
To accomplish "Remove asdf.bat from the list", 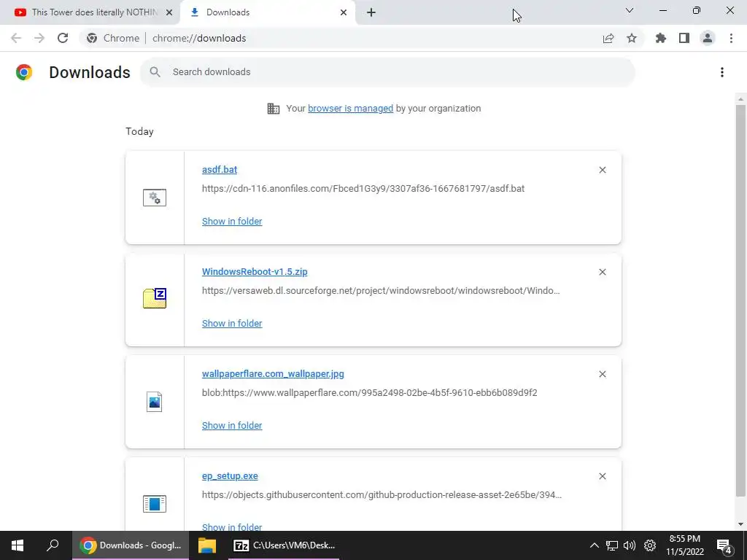I will click(x=602, y=170).
